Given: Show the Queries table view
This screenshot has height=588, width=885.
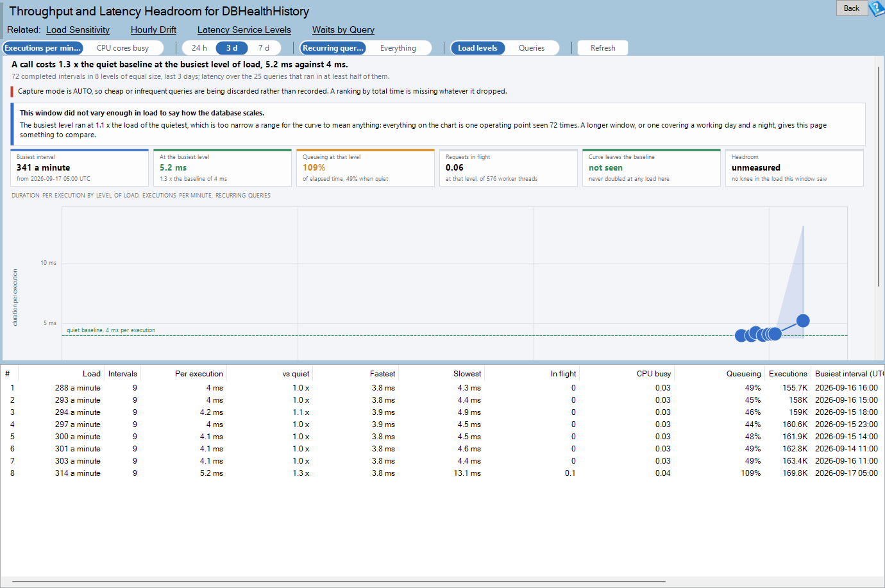Looking at the screenshot, I should [532, 48].
